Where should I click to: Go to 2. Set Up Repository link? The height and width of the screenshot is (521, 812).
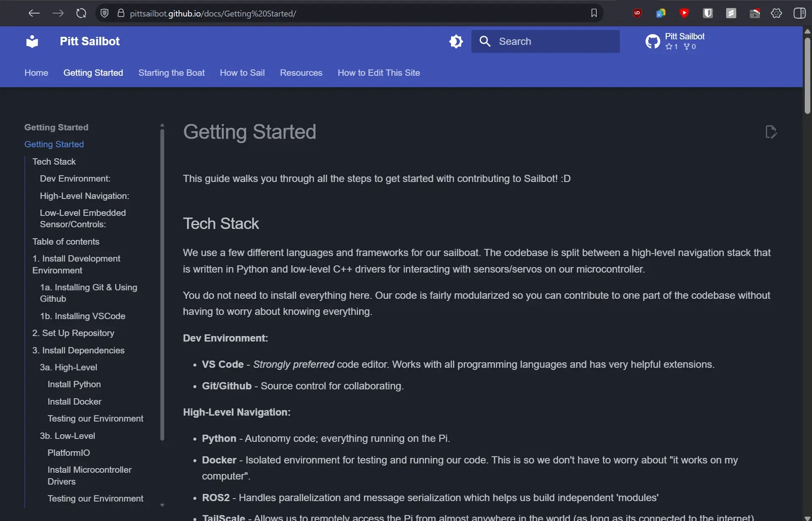(73, 333)
